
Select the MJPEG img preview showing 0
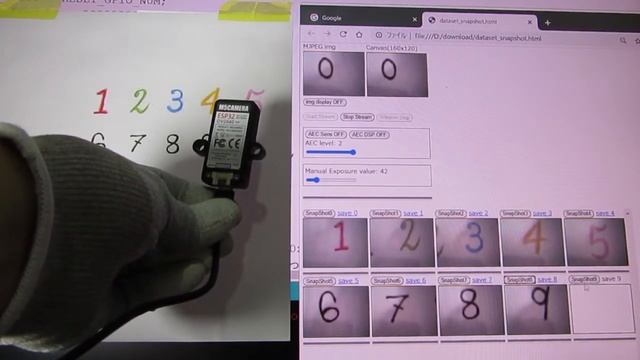[334, 73]
